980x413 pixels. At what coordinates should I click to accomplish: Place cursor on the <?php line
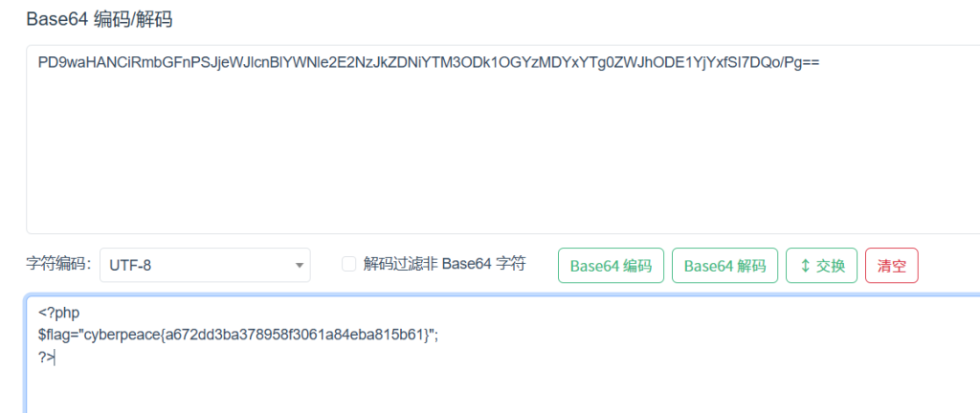tap(59, 314)
